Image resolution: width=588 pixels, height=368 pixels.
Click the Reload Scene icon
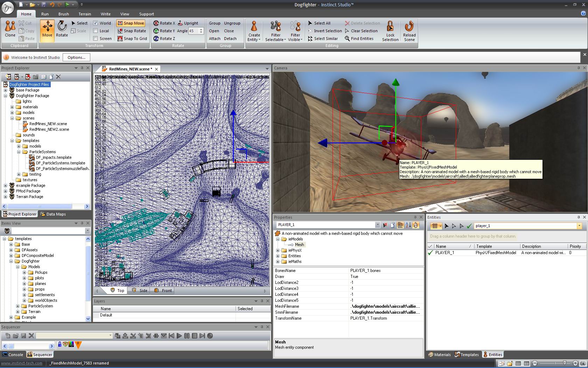tap(409, 31)
